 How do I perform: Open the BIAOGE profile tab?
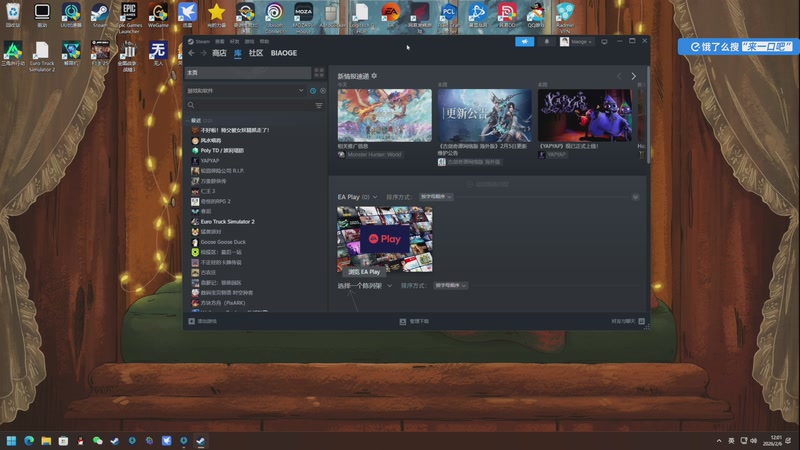pos(284,53)
